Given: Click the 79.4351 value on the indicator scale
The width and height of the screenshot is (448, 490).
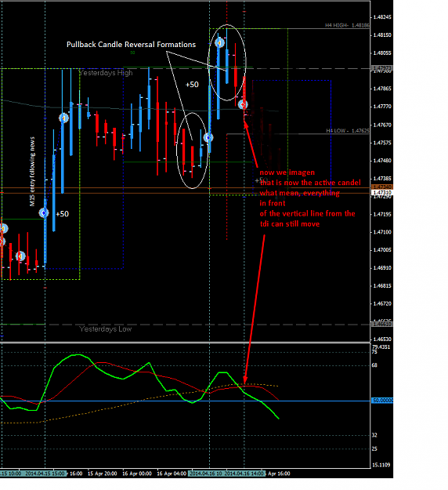Looking at the screenshot, I should pyautogui.click(x=381, y=347).
